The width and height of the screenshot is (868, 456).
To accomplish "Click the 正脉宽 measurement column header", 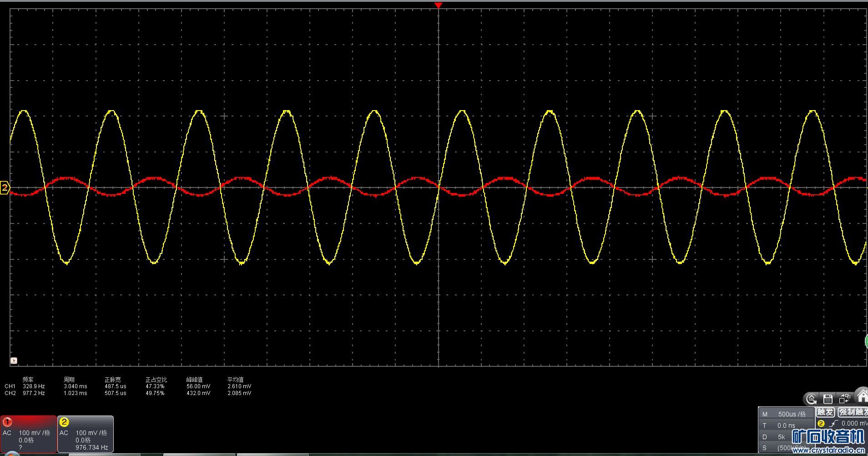I will pyautogui.click(x=112, y=380).
